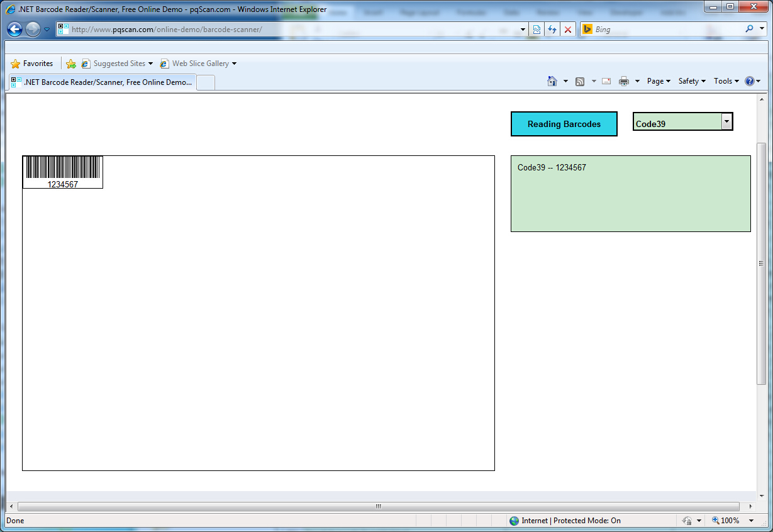Open the Page menu
Screen dimensions: 773x532
659,81
